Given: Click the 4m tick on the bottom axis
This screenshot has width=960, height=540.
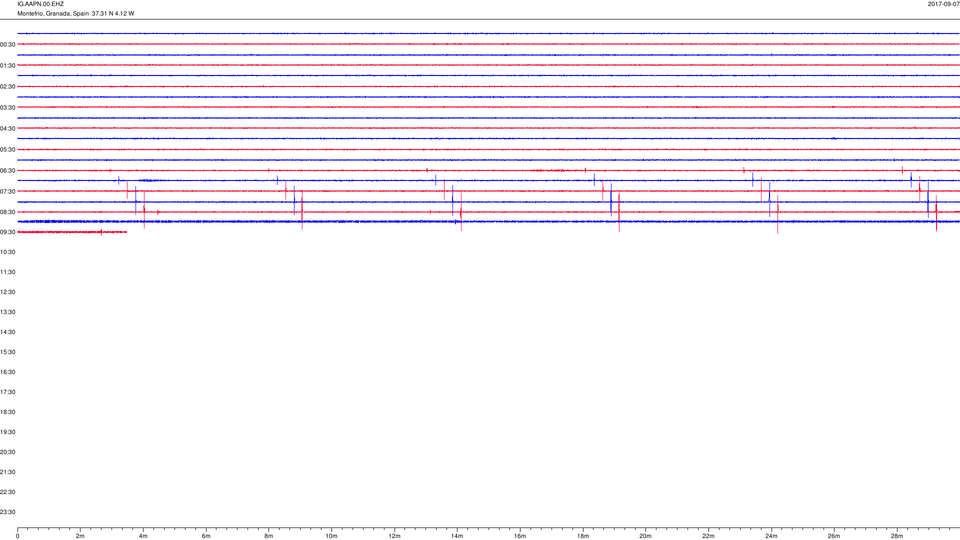Looking at the screenshot, I should pyautogui.click(x=143, y=536).
